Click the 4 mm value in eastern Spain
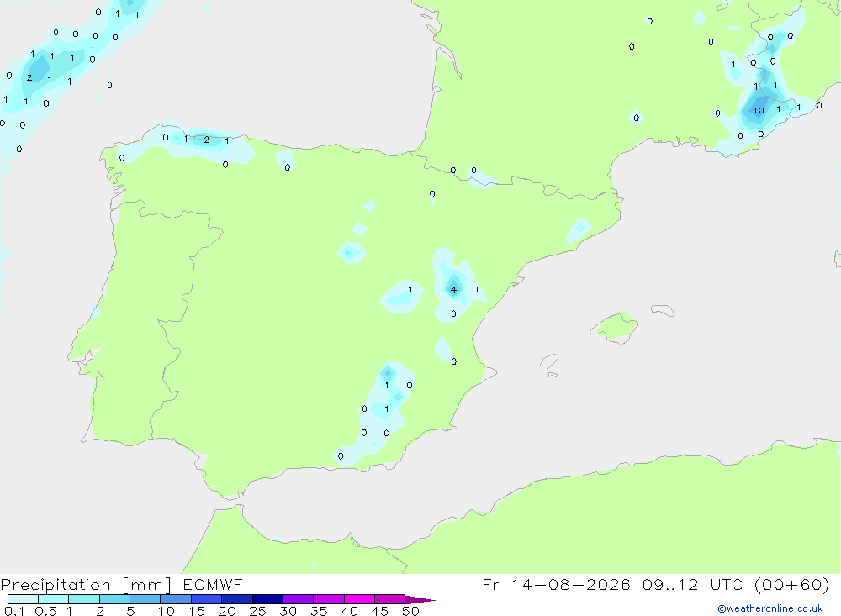The height and width of the screenshot is (616, 841). click(454, 290)
